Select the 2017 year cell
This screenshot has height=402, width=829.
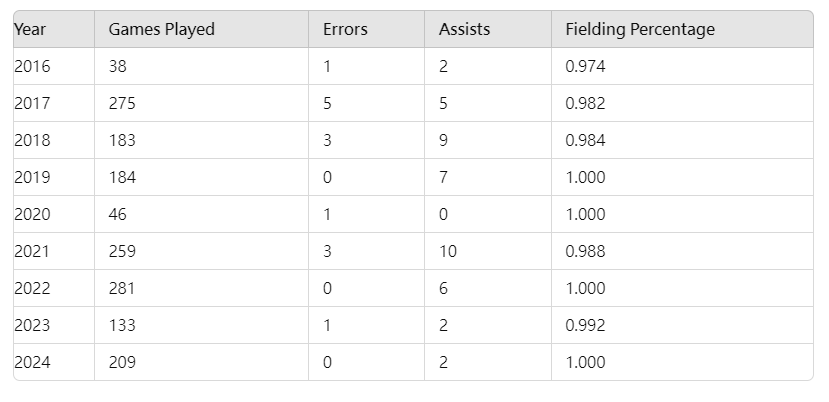pos(32,103)
